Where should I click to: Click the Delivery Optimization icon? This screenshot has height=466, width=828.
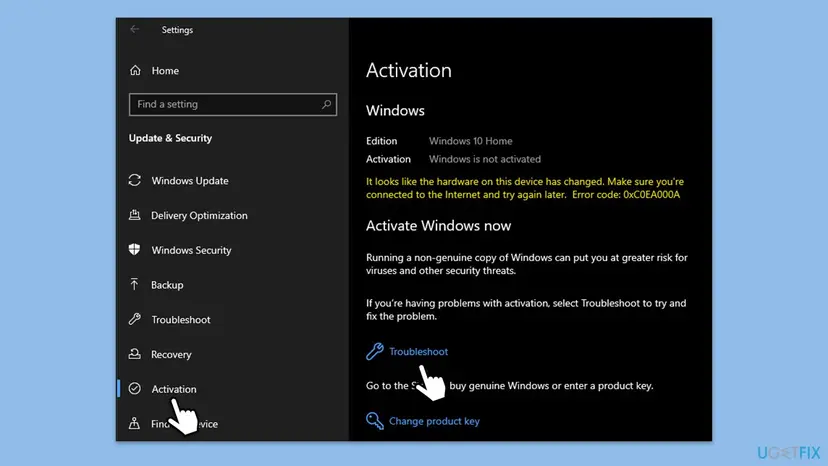pyautogui.click(x=135, y=215)
